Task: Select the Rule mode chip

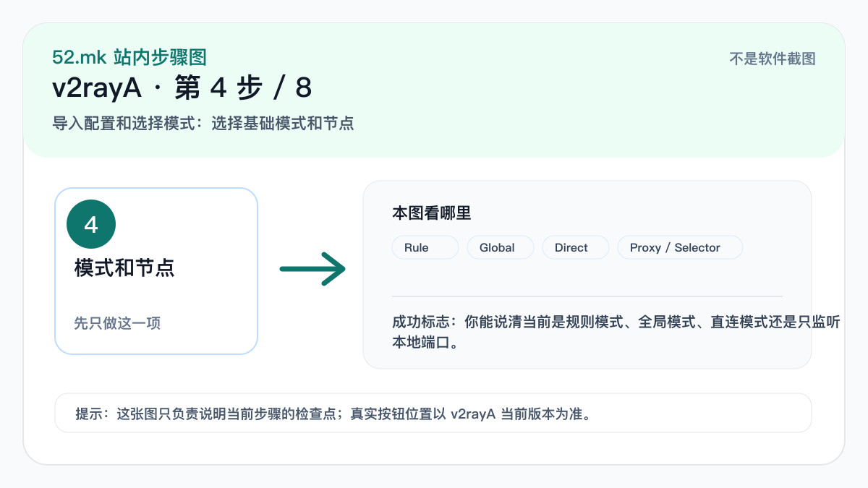Action: click(x=425, y=247)
